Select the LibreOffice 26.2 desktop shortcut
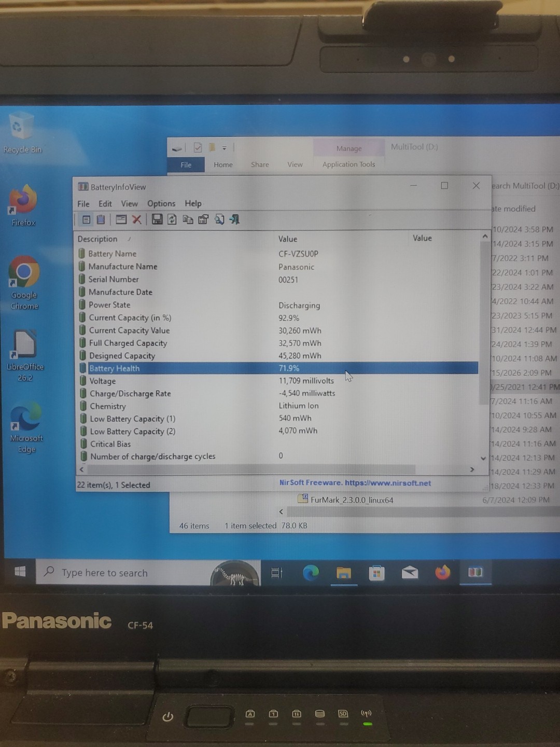This screenshot has width=560, height=747. [x=25, y=356]
